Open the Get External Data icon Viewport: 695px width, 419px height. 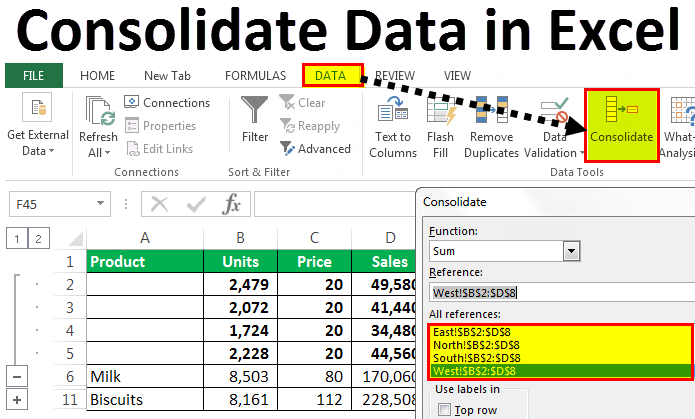pos(37,107)
